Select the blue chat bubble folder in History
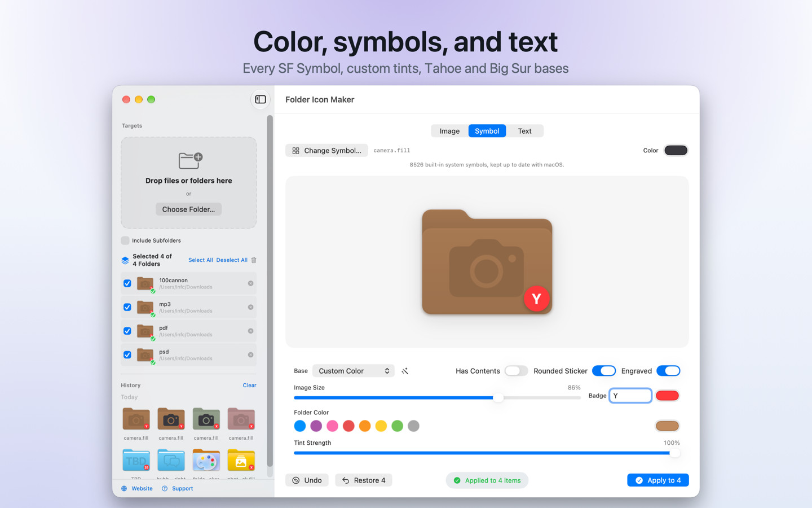This screenshot has height=508, width=812. pos(171,460)
